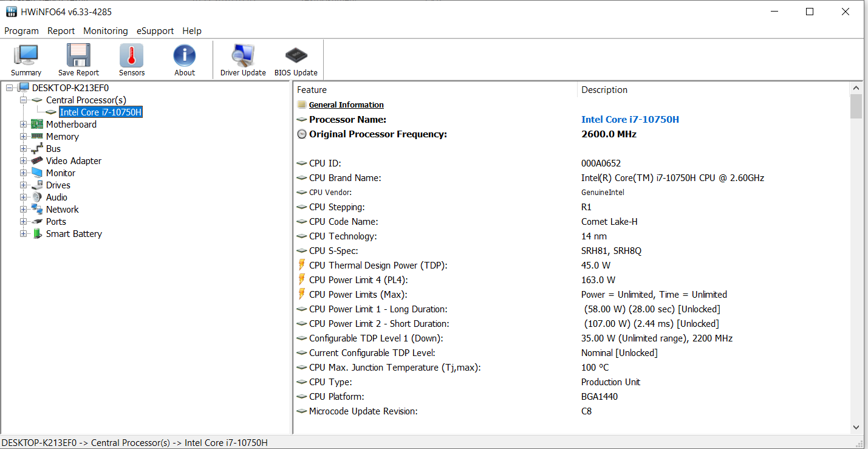Screen dimensions: 868x449
Task: Click the Feature column header
Action: point(312,90)
